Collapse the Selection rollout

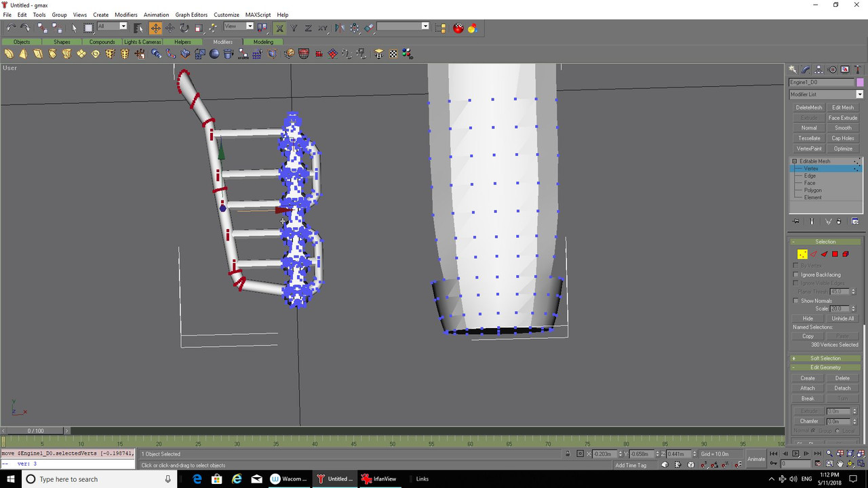coord(825,241)
